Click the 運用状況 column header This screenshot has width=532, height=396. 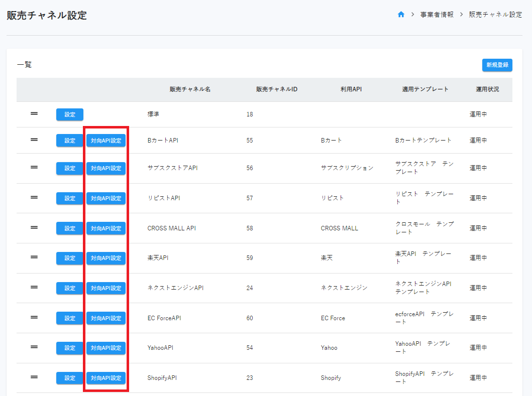[x=487, y=89]
